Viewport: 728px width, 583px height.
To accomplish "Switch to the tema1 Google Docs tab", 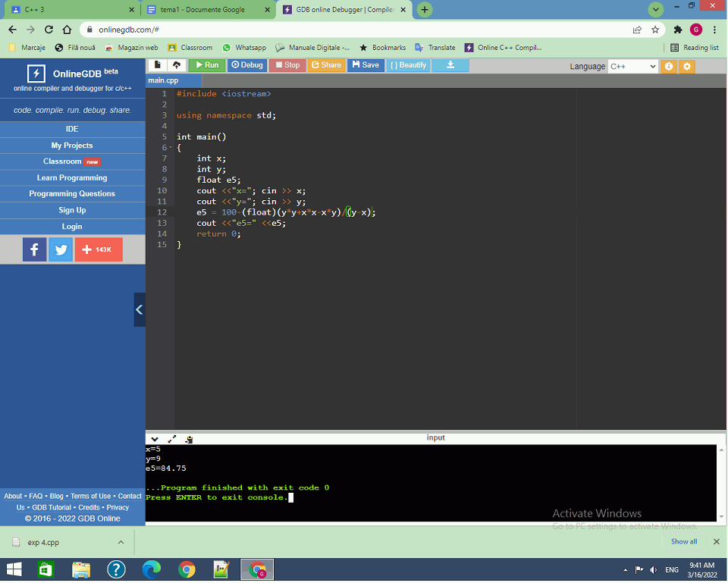I will (206, 10).
